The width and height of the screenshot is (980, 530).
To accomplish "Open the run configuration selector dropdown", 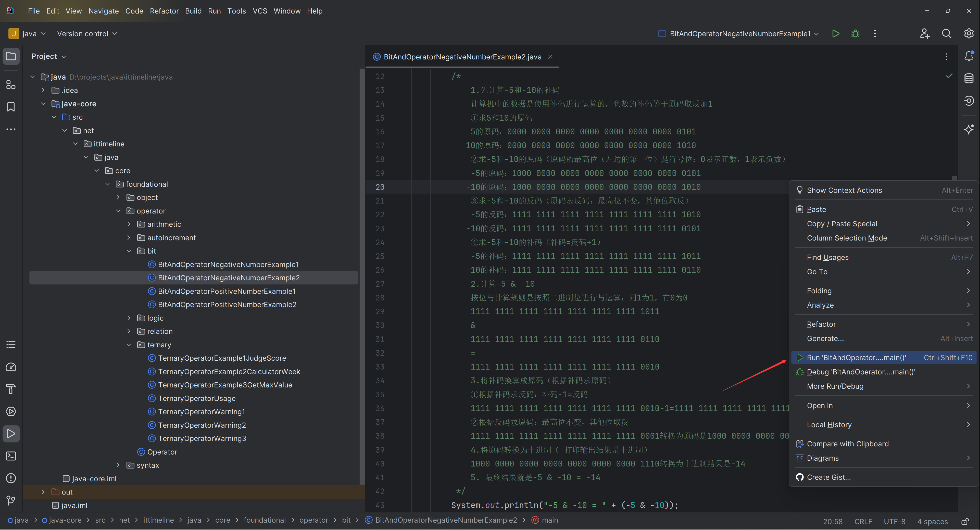I will pyautogui.click(x=738, y=33).
